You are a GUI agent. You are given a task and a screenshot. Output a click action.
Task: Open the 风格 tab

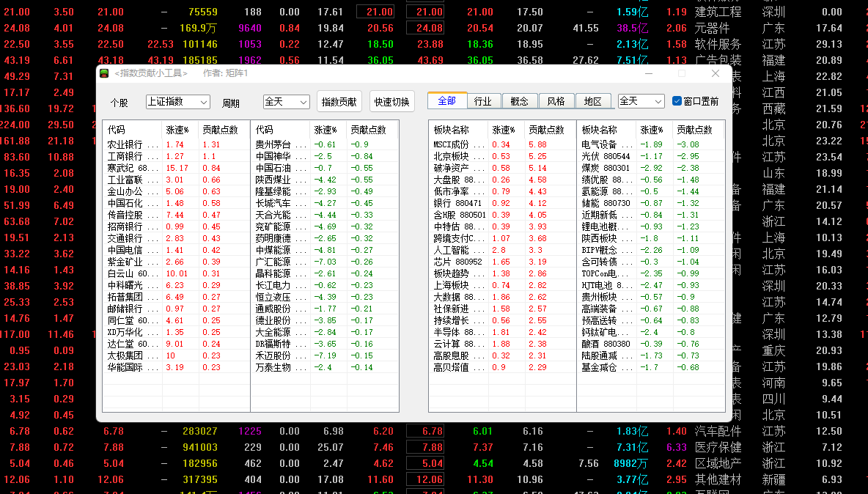coord(556,100)
